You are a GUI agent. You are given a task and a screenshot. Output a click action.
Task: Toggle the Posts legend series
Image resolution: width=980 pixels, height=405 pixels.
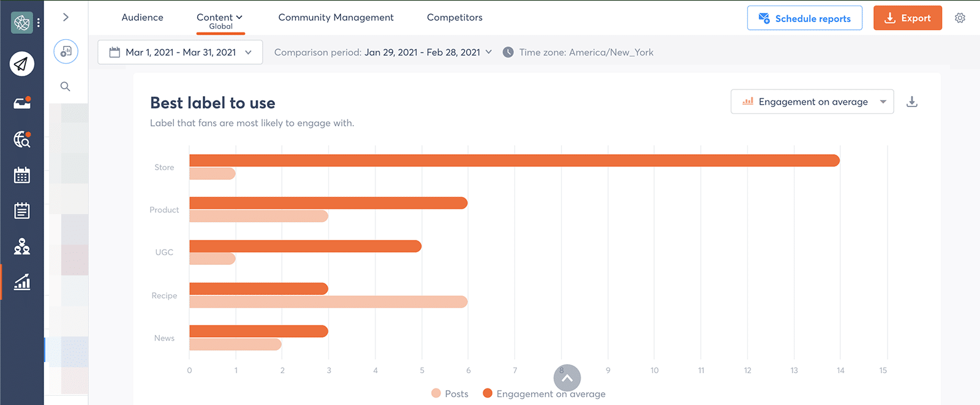pos(450,393)
